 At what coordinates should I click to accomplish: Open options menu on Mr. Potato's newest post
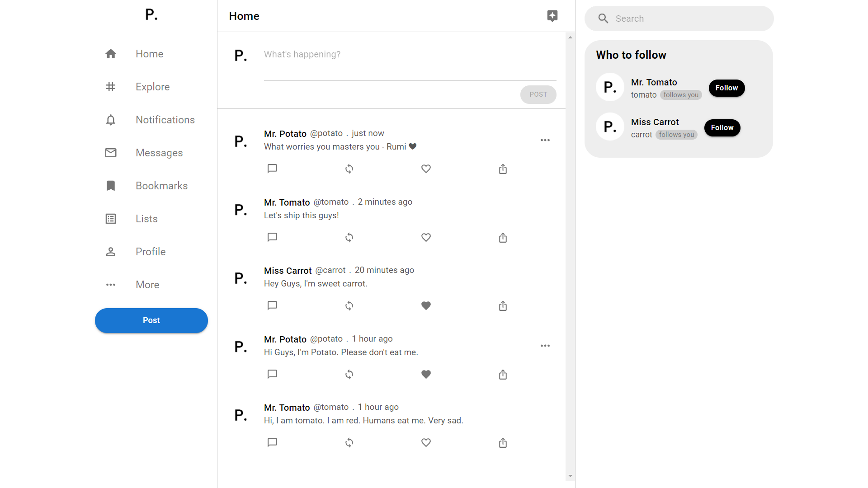click(545, 140)
